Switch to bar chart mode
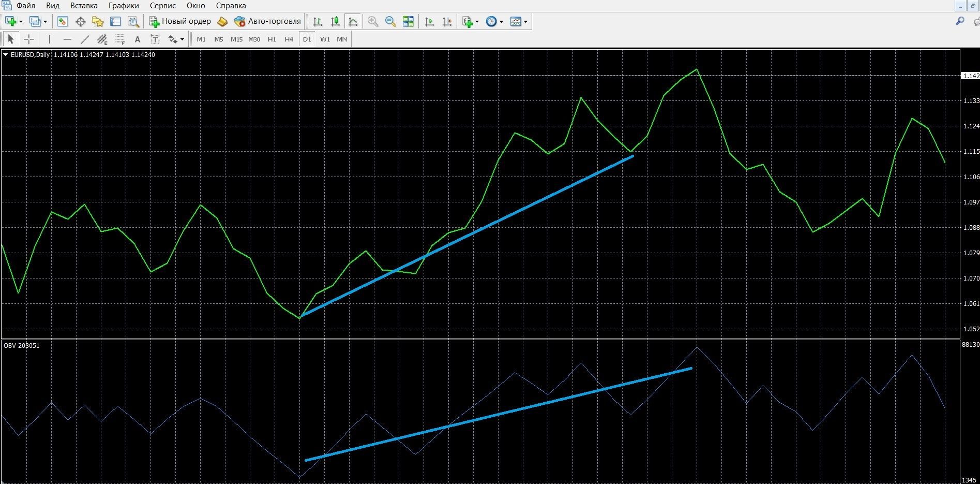The height and width of the screenshot is (484, 980). (318, 21)
